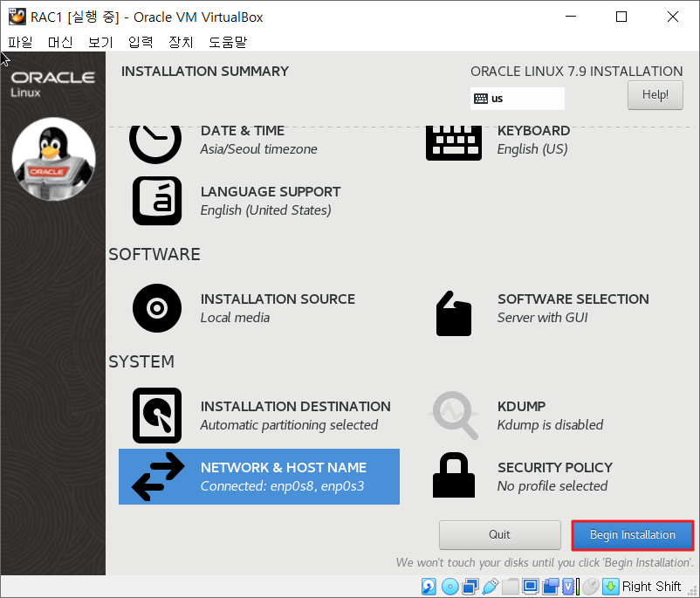
Task: Open Software Selection package icon
Action: (454, 313)
